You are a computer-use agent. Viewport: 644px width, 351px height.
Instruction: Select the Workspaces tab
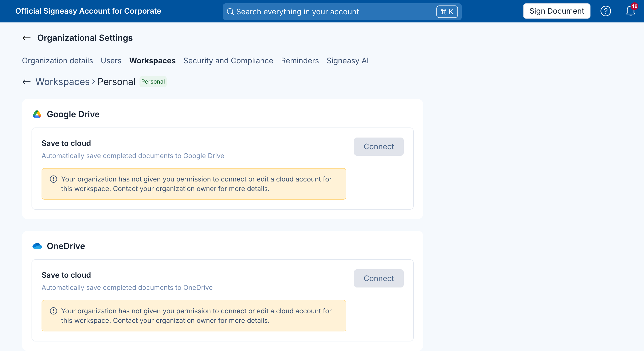[152, 61]
